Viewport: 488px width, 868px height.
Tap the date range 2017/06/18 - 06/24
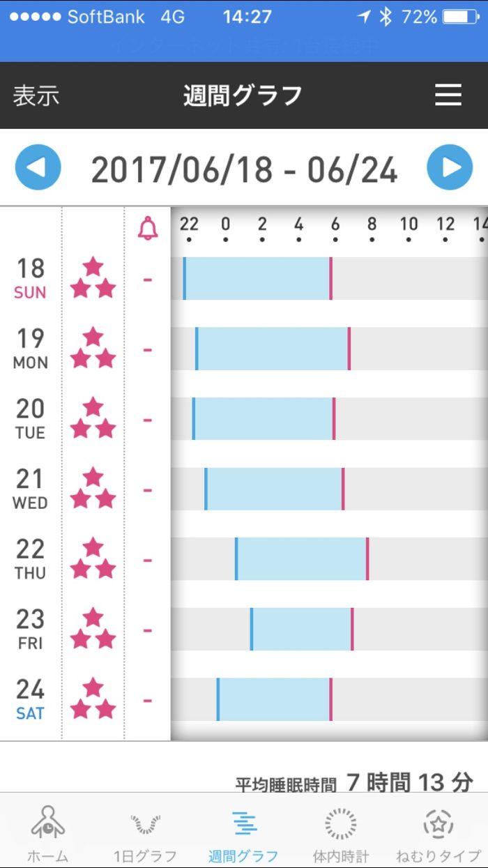pyautogui.click(x=244, y=169)
